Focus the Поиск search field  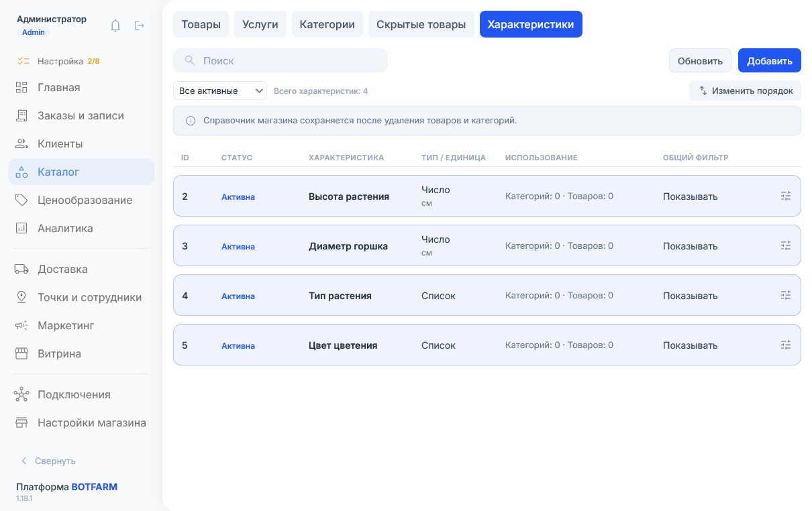(x=281, y=60)
